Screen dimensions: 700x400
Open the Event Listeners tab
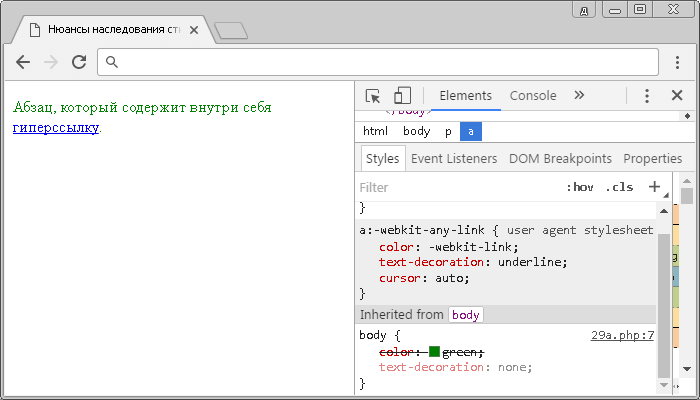[x=454, y=158]
